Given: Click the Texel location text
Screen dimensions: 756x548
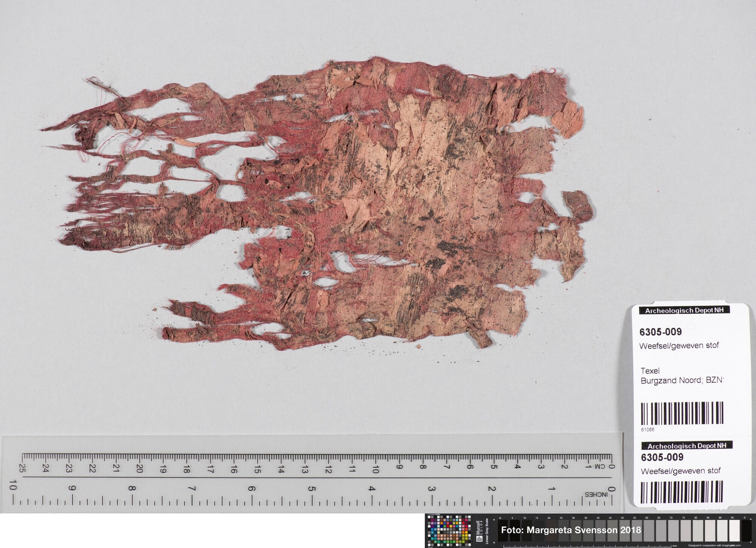Looking at the screenshot, I should coord(650,371).
